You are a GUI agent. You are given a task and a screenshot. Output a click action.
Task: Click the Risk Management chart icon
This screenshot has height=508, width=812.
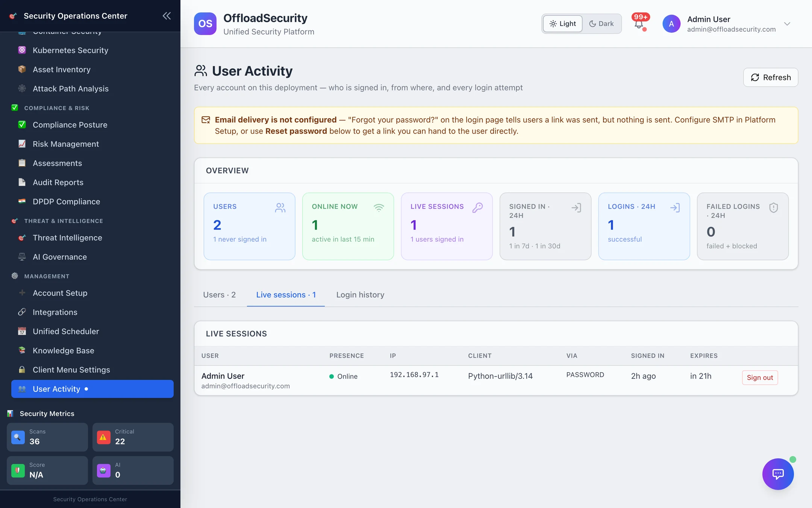coord(22,144)
